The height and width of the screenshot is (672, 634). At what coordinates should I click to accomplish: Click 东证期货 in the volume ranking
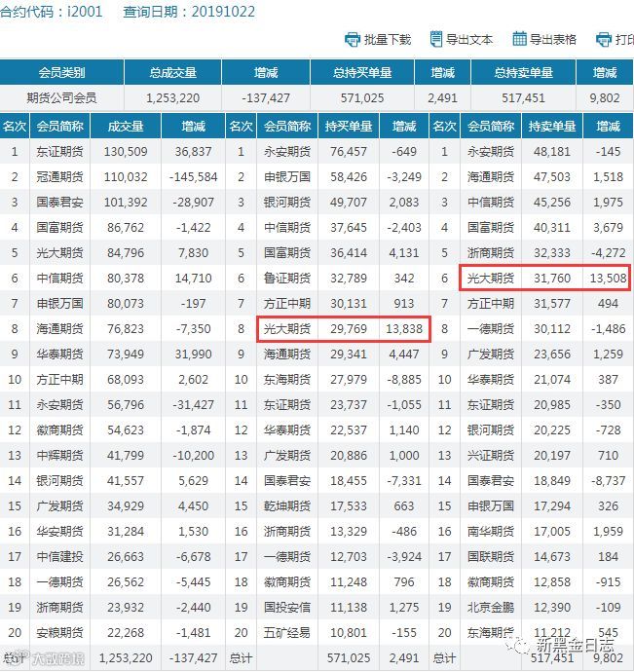coord(59,152)
